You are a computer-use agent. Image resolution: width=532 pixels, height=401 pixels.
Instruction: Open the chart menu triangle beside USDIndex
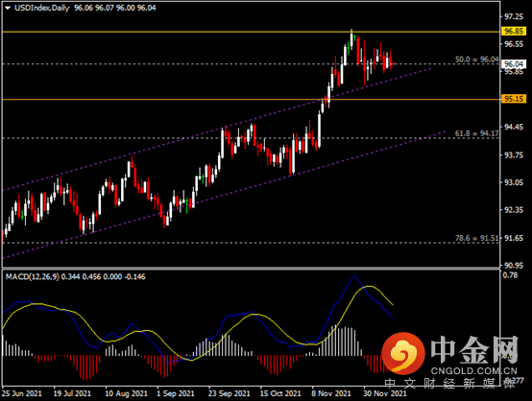(x=8, y=8)
